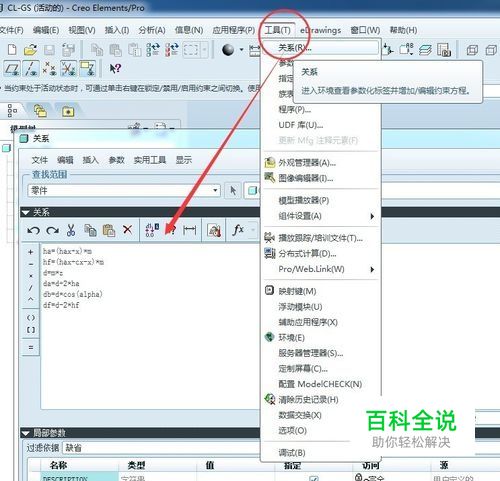
Task: Expand Pro/Web.Link(W) submenu
Action: (x=321, y=269)
